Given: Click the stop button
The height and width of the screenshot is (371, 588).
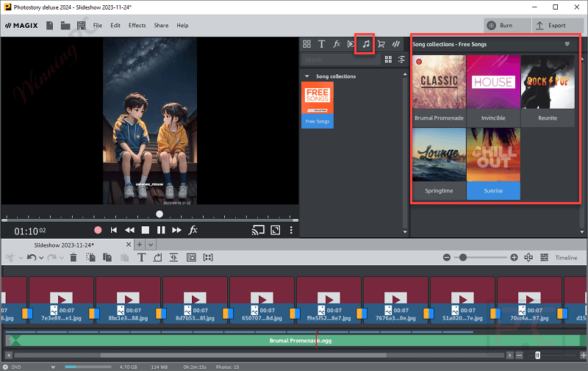Looking at the screenshot, I should click(x=146, y=230).
